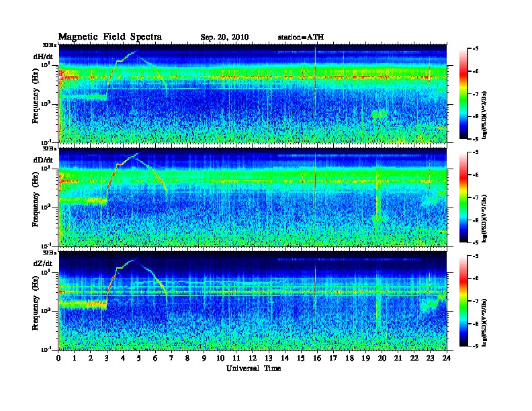
Task: Click the hour 2 tick label on the time axis
Action: (91, 358)
